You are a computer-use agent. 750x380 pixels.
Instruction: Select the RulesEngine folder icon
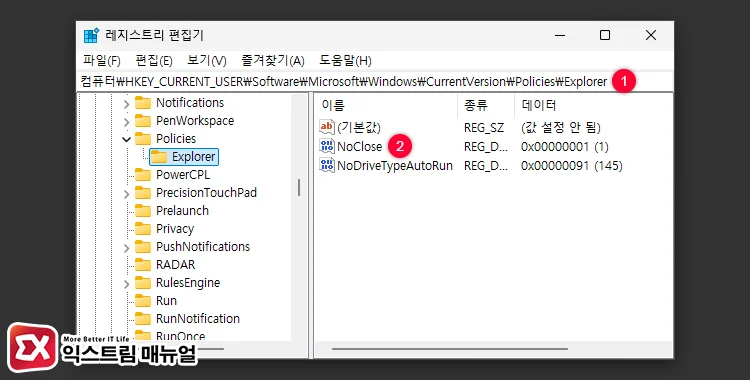click(x=143, y=283)
